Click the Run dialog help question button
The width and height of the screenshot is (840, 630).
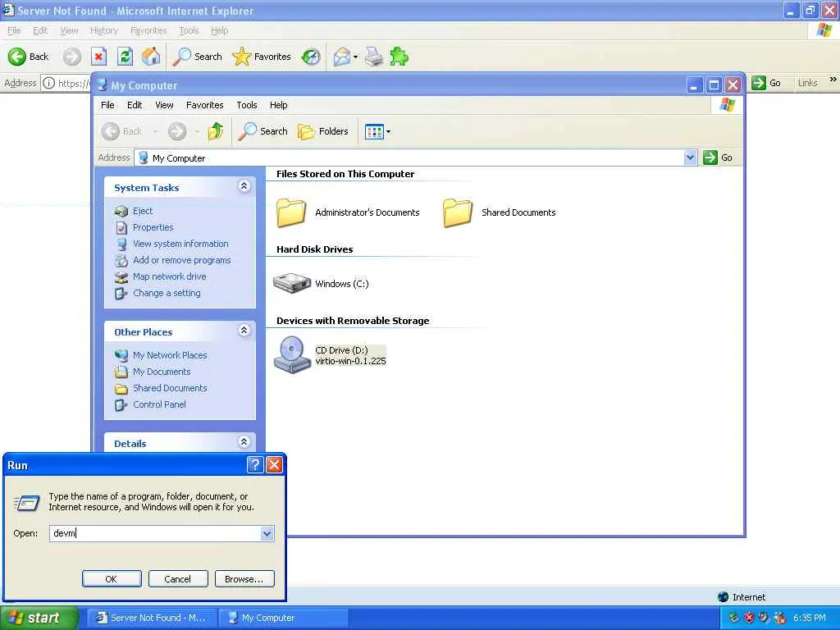tap(255, 464)
